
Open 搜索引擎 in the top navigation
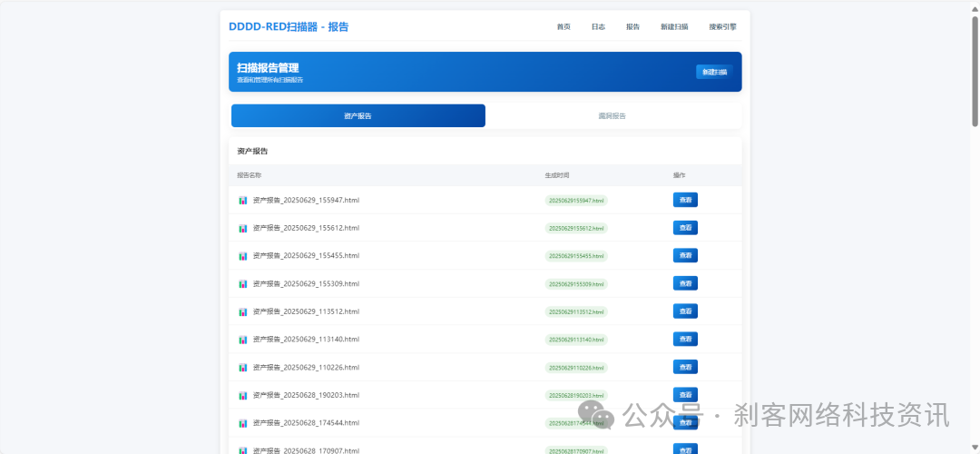tap(722, 27)
